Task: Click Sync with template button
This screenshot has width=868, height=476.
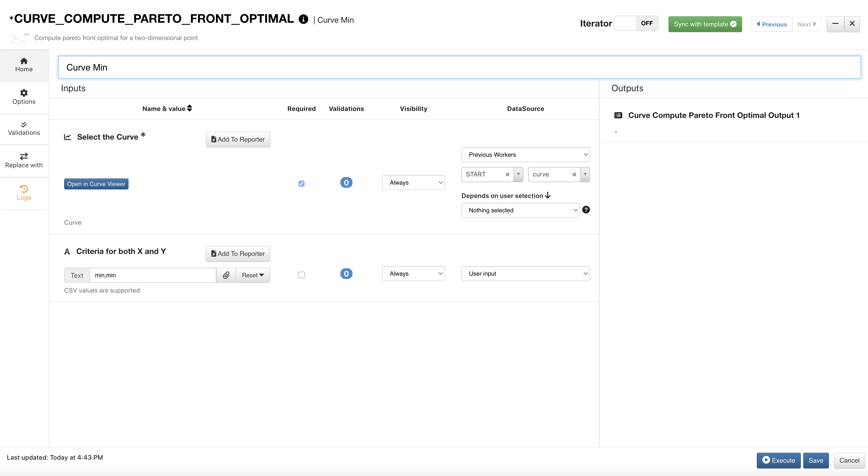Action: click(x=705, y=24)
